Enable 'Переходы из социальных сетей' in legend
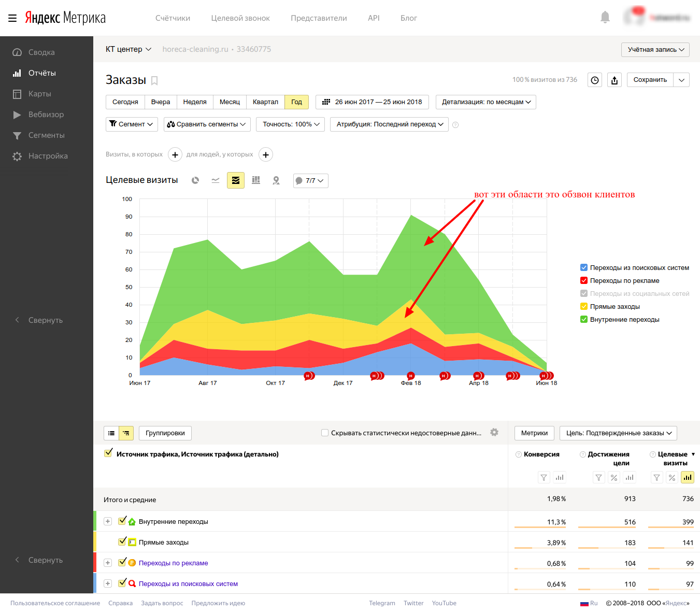Image resolution: width=700 pixels, height=613 pixels. click(584, 293)
